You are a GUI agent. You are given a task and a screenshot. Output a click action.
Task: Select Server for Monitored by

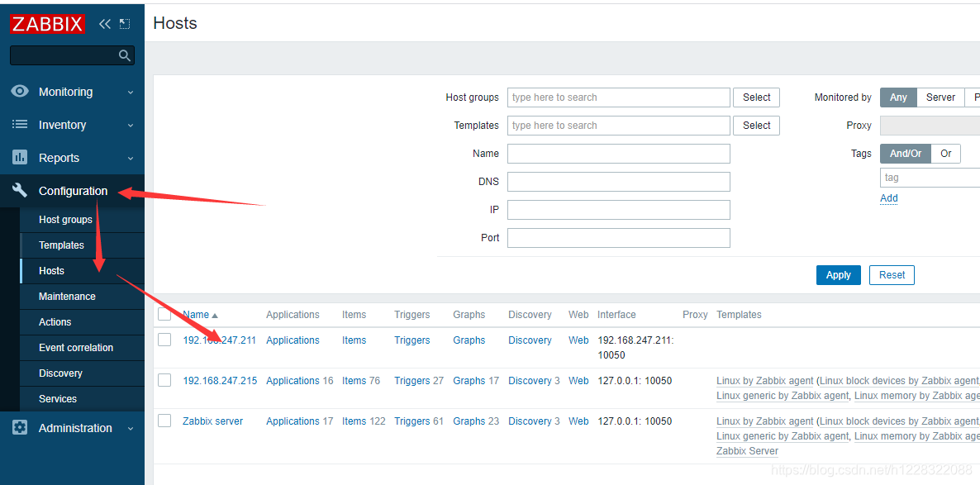tap(940, 97)
